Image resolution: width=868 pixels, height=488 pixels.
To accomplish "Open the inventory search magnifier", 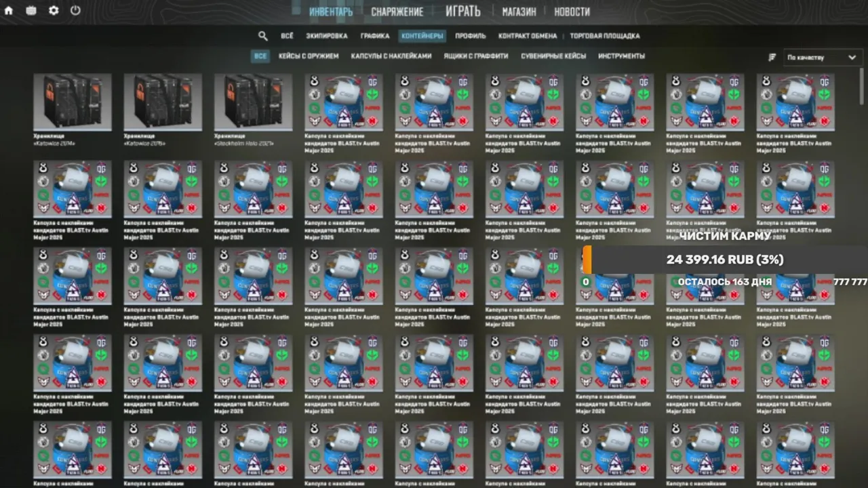I will (x=263, y=36).
